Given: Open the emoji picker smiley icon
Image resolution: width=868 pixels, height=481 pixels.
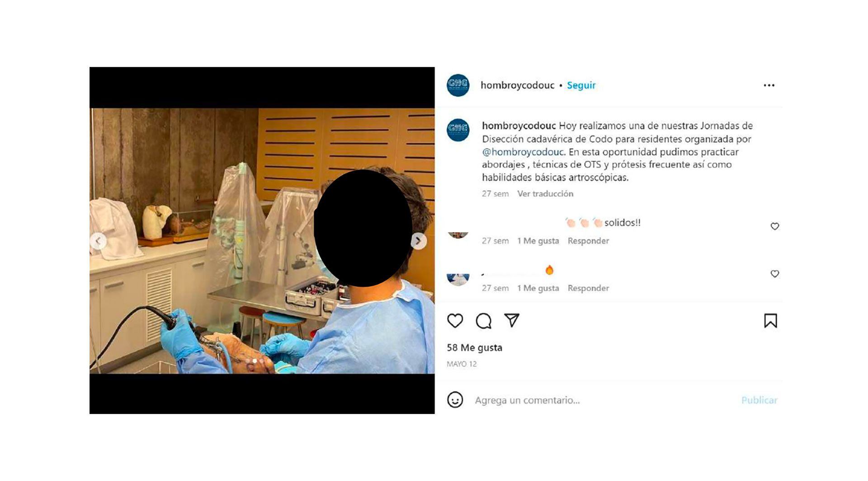Looking at the screenshot, I should 455,400.
